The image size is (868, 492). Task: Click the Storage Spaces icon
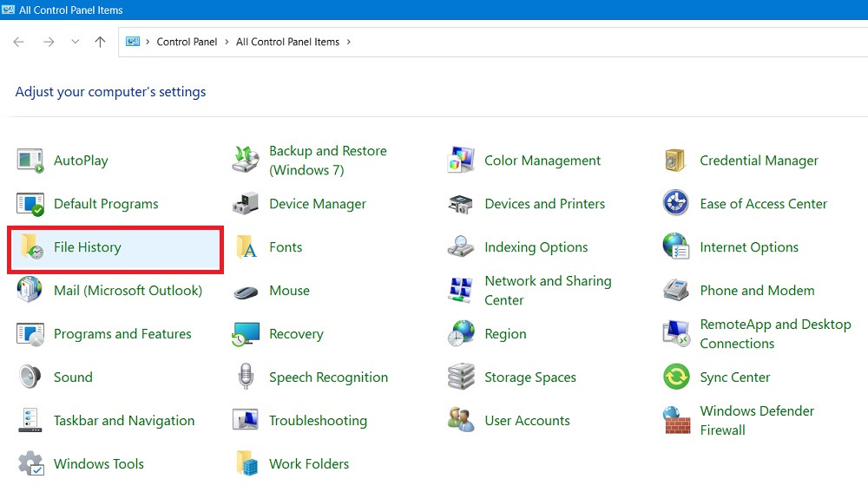tap(461, 377)
